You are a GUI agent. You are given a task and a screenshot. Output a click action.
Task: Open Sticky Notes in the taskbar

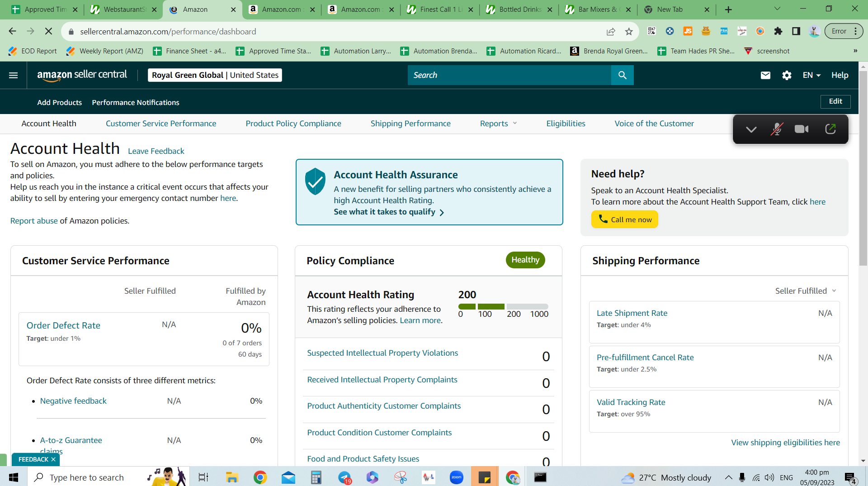(x=485, y=477)
